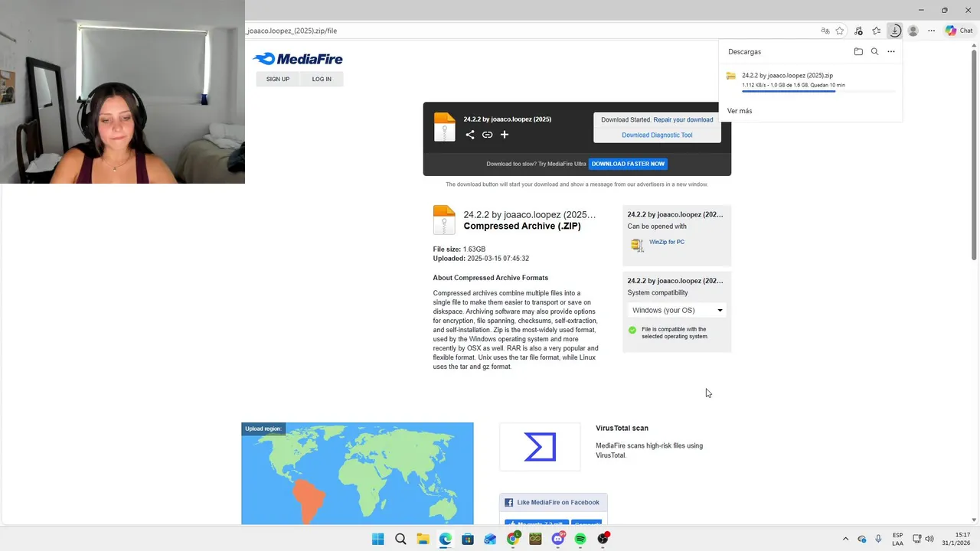Click the large zip file icon near file details
This screenshot has width=980, height=551.
tap(444, 220)
